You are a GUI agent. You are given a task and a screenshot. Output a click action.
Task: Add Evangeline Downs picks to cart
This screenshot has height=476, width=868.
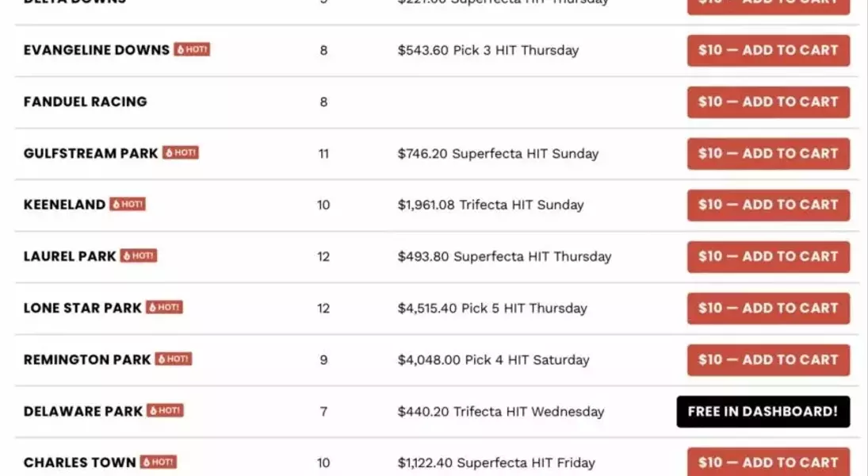(x=768, y=51)
